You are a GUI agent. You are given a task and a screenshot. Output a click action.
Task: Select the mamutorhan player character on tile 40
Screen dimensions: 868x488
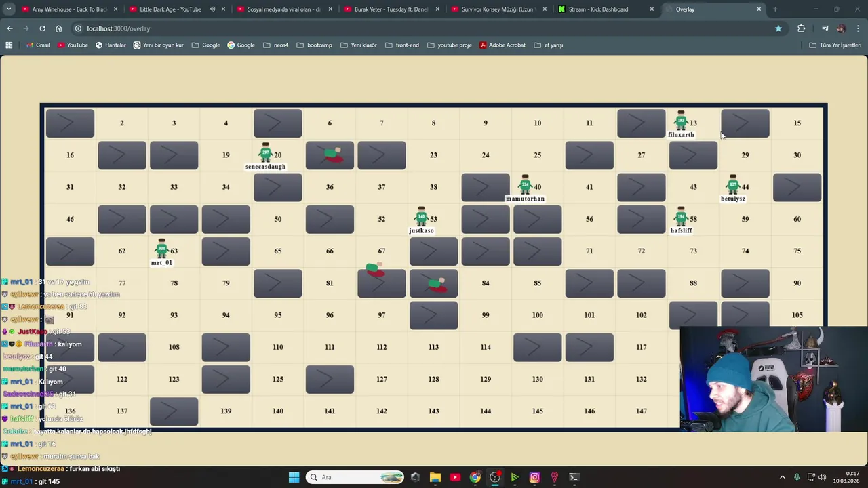(x=526, y=185)
